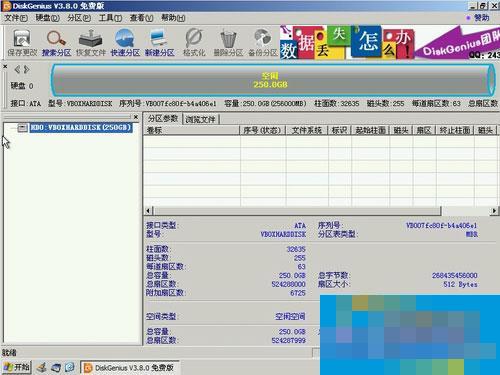Viewport: 500px width, 375px height.
Task: Click the Show Desktop quick launch icon
Action: click(x=56, y=367)
